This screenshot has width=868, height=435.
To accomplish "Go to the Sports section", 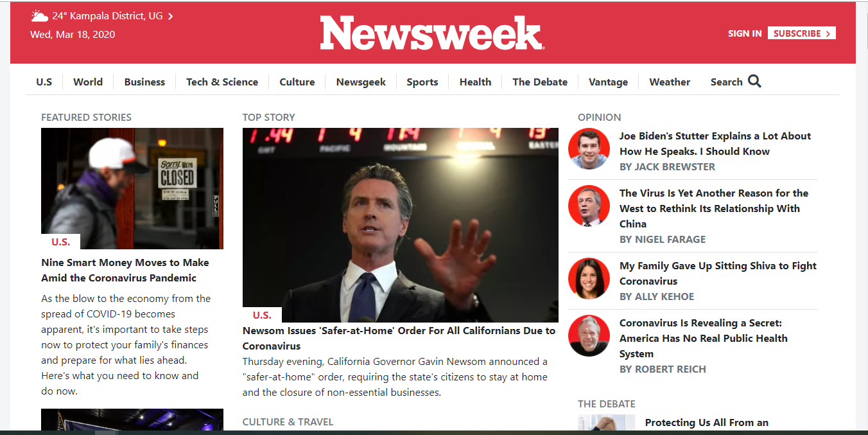I will (422, 82).
